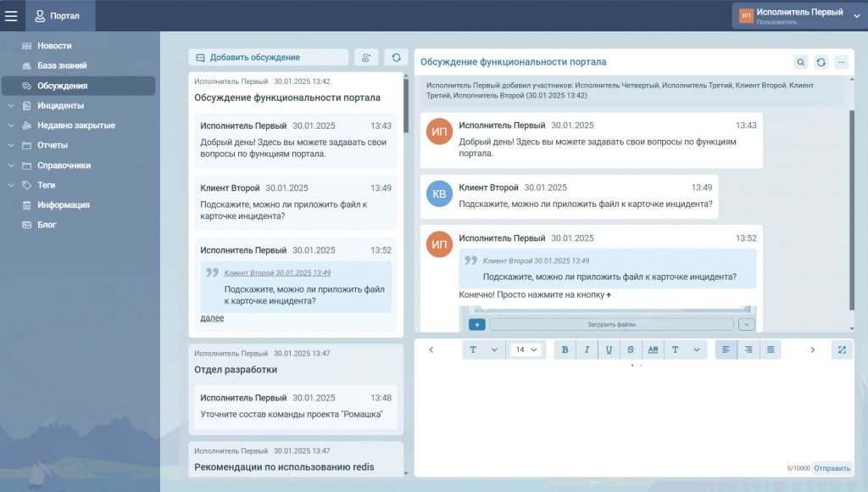This screenshot has width=868, height=492.
Task: Click the add participant icon
Action: click(366, 58)
